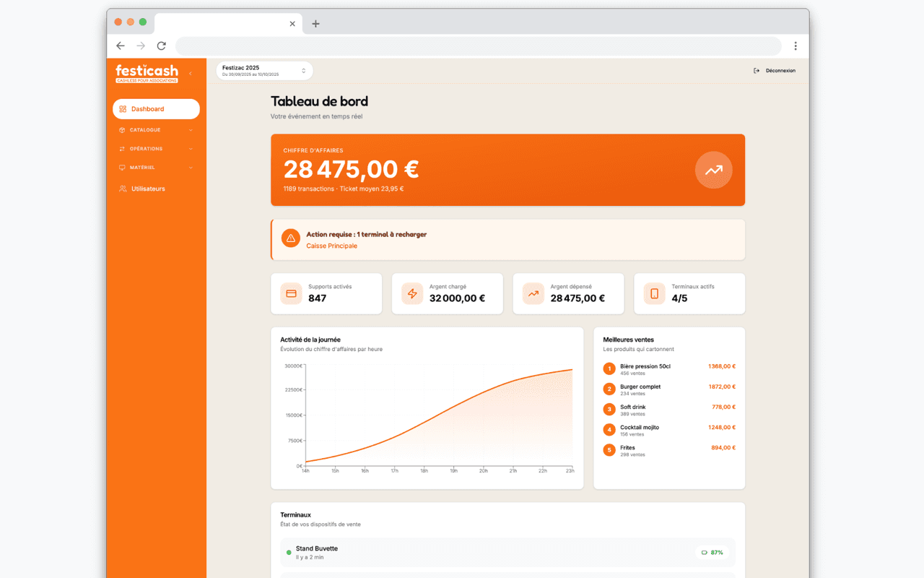Open the Dashboard menu item

tap(156, 109)
